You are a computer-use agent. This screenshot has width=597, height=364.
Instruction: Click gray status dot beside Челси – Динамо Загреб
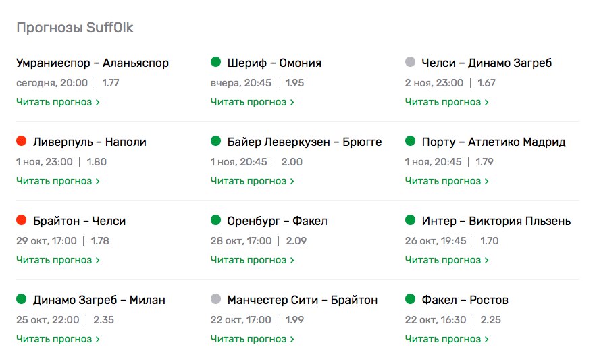pos(411,63)
